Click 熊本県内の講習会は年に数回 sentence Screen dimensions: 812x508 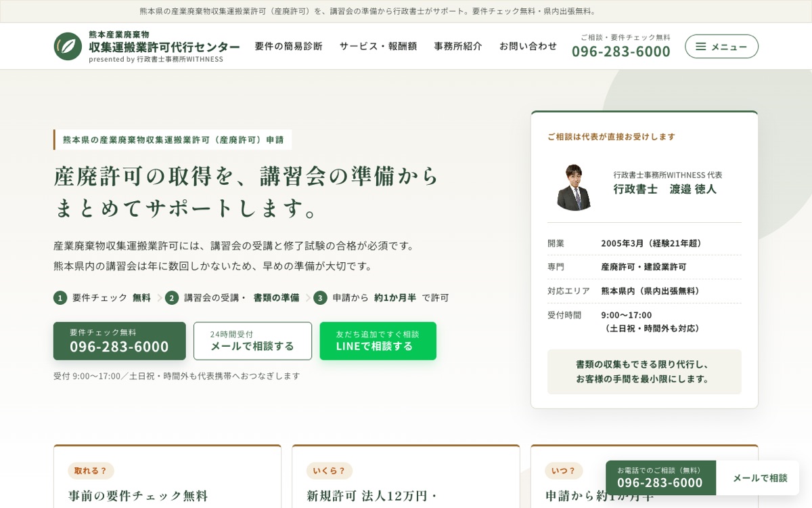pos(215,266)
